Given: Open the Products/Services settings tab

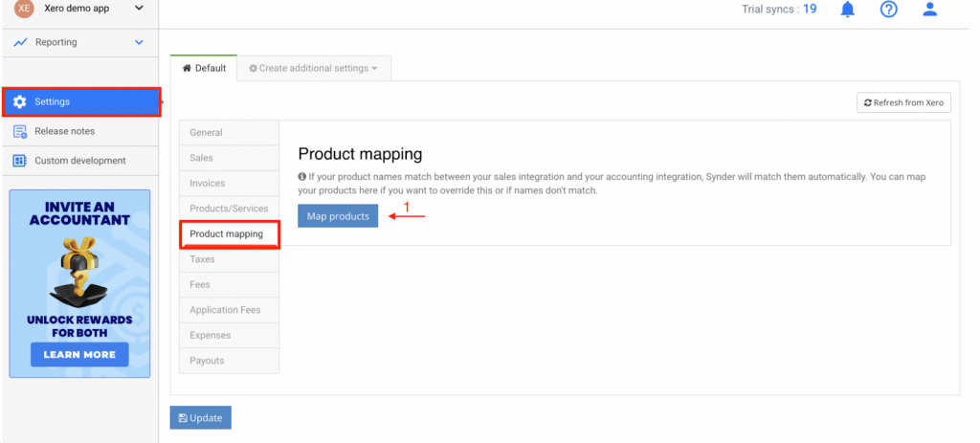Looking at the screenshot, I should (x=229, y=209).
